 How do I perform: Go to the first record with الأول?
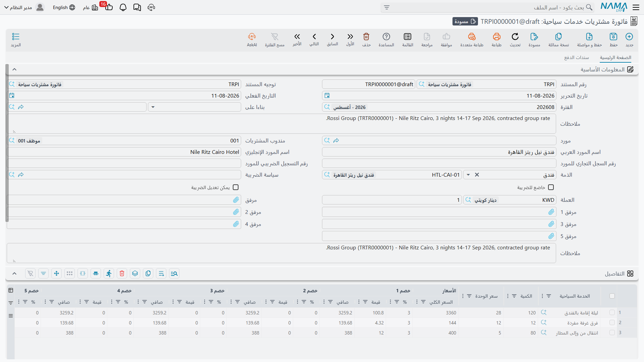[x=350, y=40]
